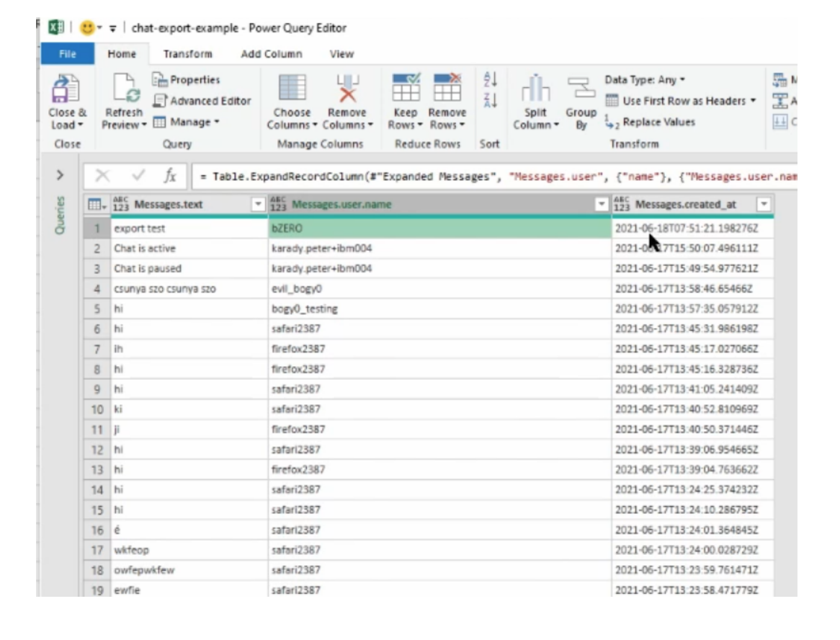Open the File tab
This screenshot has width=840, height=640.
(x=68, y=53)
